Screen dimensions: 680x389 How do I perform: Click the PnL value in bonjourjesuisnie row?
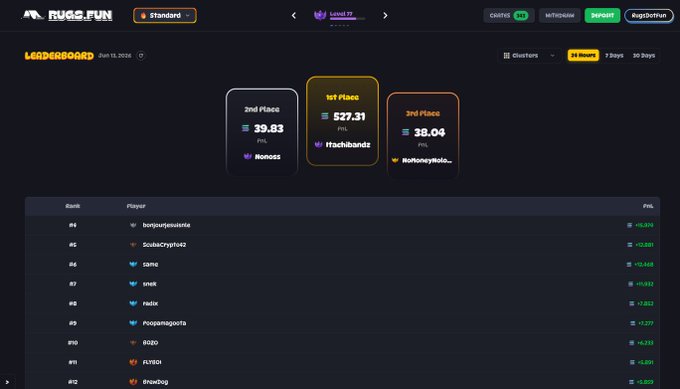(644, 225)
